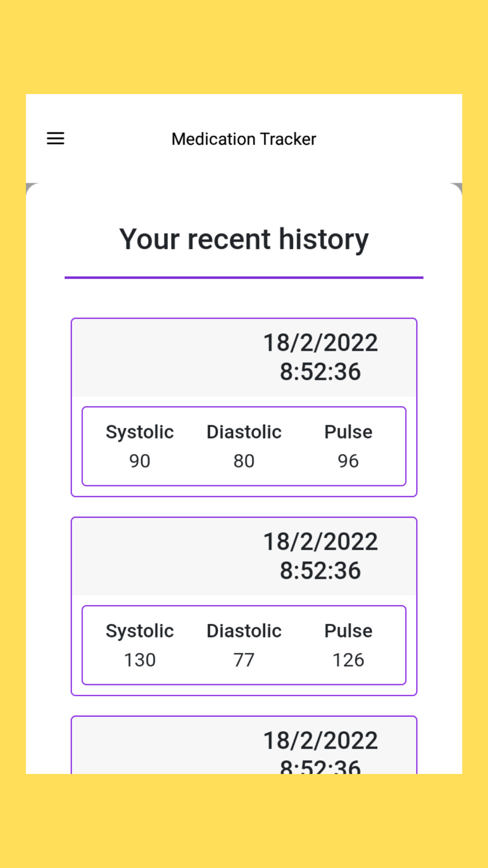The height and width of the screenshot is (868, 488).
Task: Click the Pulse 126 reading
Action: click(x=348, y=660)
